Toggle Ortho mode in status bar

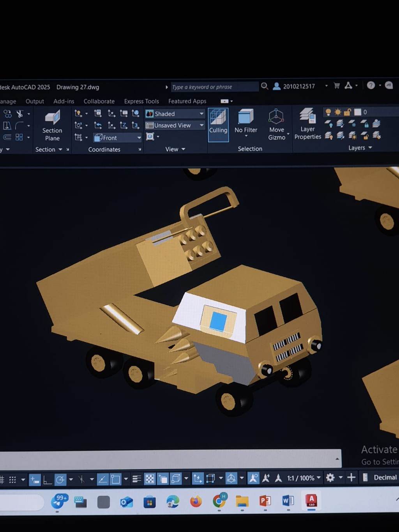(47, 479)
